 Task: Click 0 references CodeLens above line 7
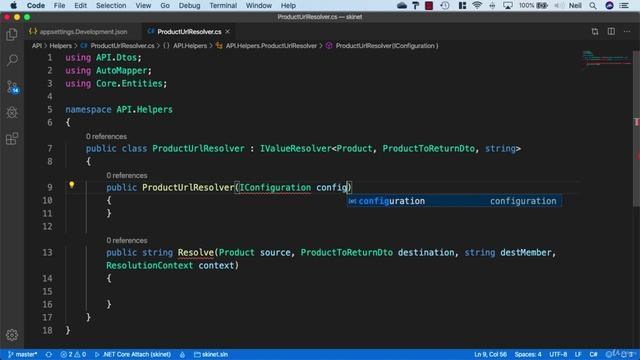[106, 136]
